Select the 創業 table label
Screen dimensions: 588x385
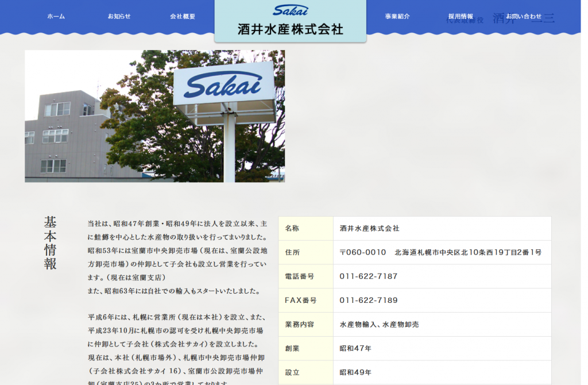[x=292, y=348]
